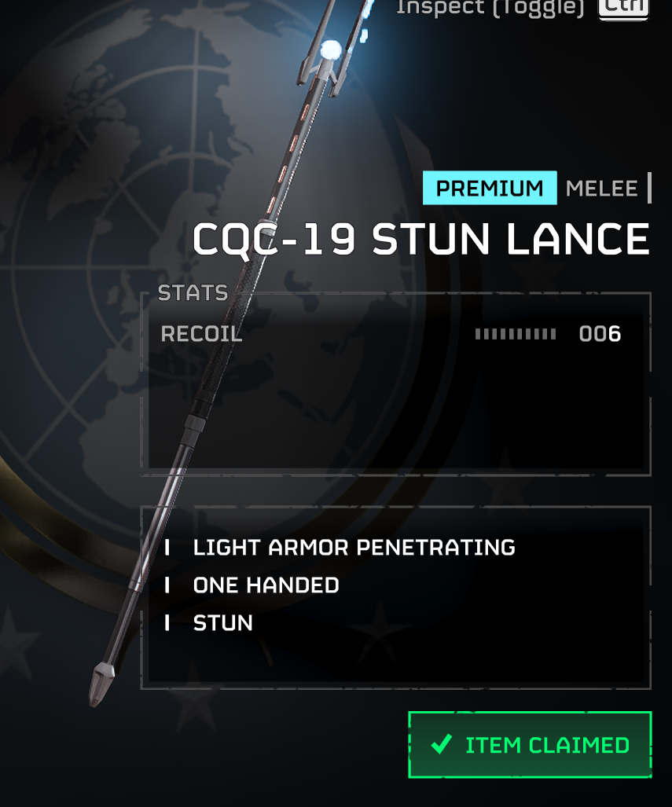The width and height of the screenshot is (672, 807).
Task: Select the ONE HANDED trait
Action: pos(266,585)
